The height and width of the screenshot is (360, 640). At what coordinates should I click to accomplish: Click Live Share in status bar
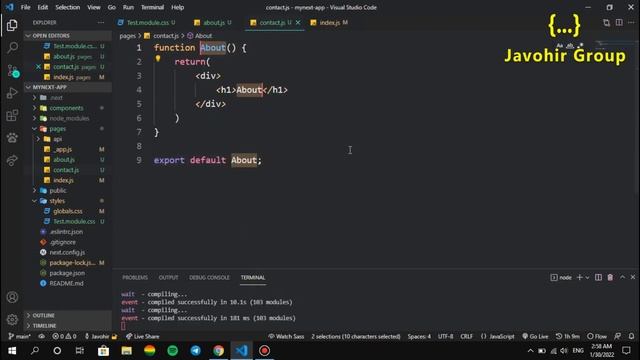point(142,336)
